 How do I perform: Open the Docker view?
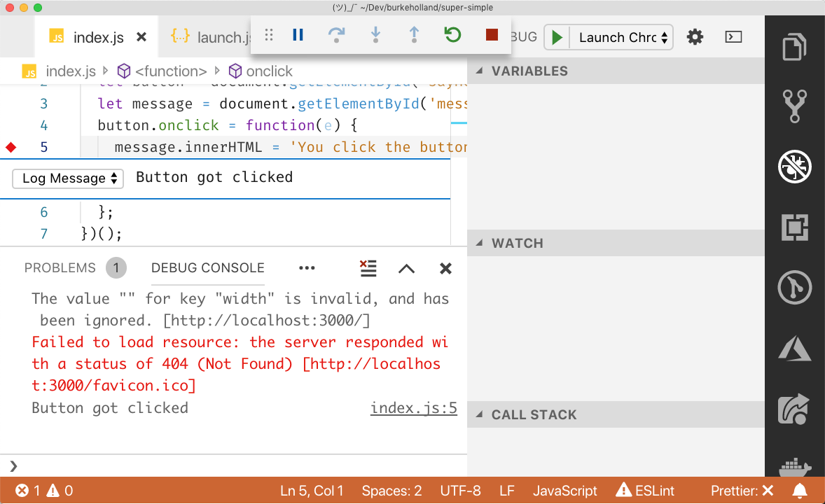794,466
